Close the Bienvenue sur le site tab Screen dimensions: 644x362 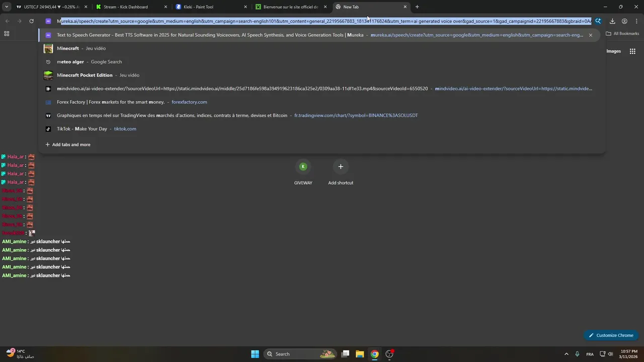pos(326,7)
